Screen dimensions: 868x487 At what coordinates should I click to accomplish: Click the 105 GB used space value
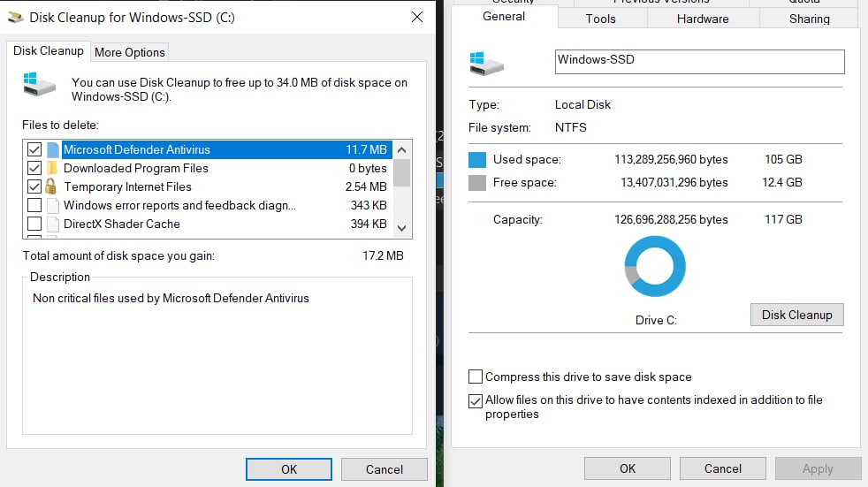pyautogui.click(x=783, y=159)
